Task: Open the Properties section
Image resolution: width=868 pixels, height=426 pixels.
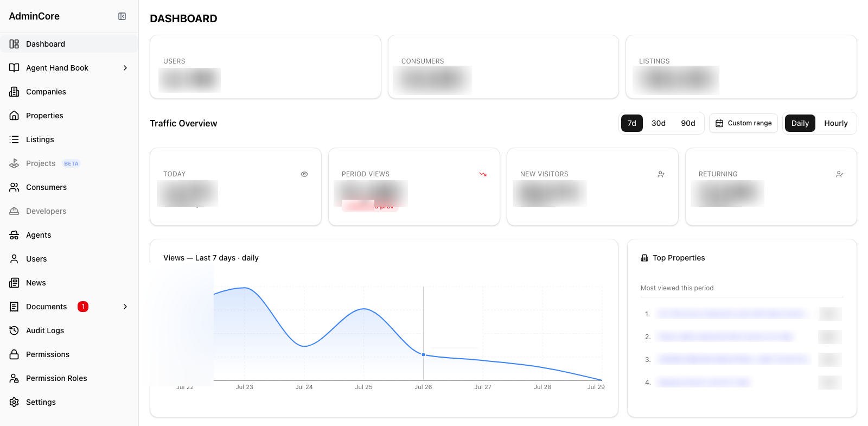Action: tap(69, 116)
